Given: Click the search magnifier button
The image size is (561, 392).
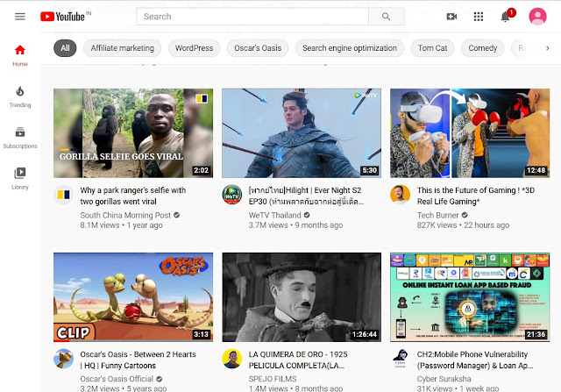Looking at the screenshot, I should coord(386,17).
